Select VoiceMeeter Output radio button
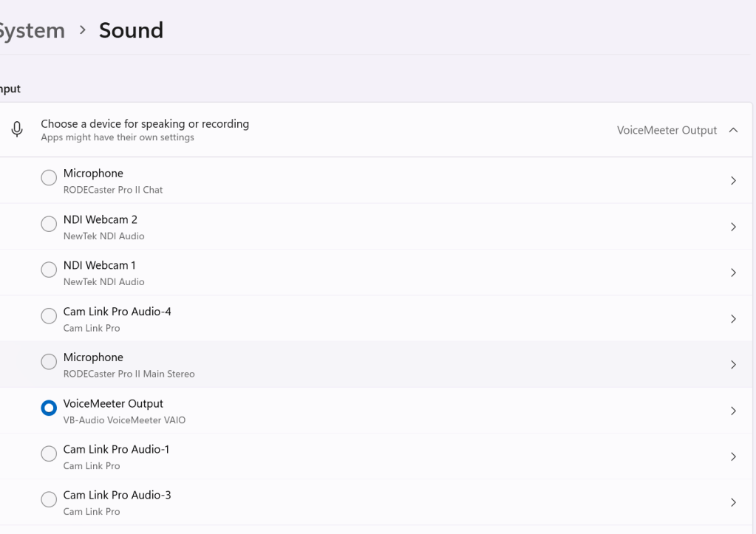The width and height of the screenshot is (756, 534). point(49,408)
